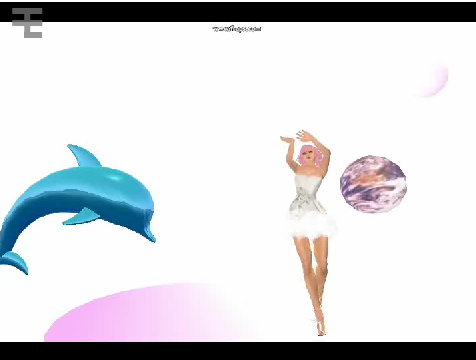Click the black bar at the top
Viewport: 476px width, 360px height.
[238, 12]
